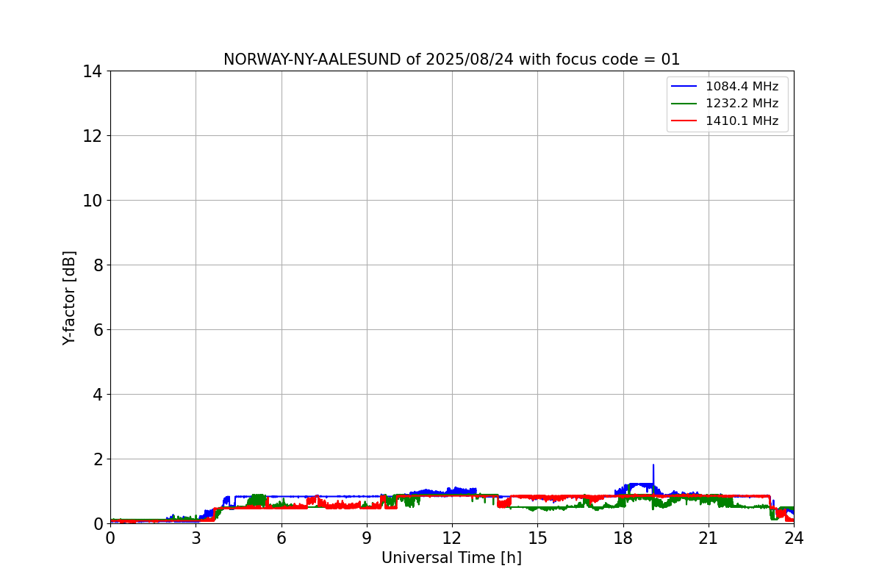Click the Y-factor [dB] axis label
This screenshot has height=588, width=882.
(x=69, y=298)
